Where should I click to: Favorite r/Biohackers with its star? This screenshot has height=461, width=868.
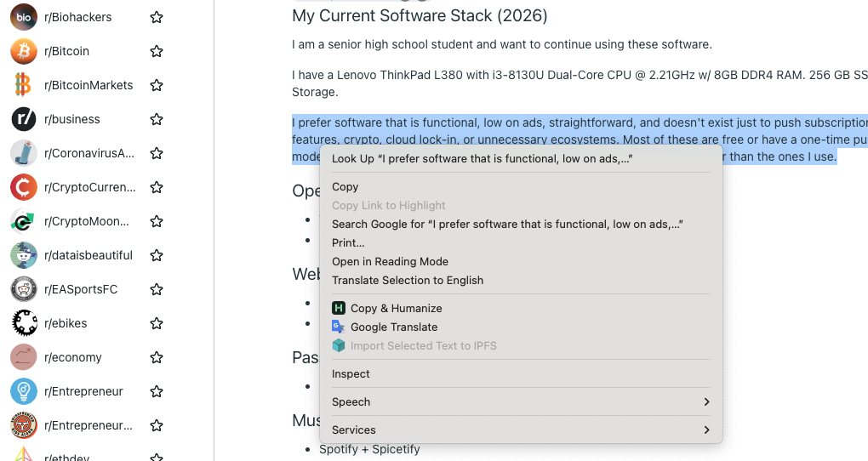tap(157, 17)
